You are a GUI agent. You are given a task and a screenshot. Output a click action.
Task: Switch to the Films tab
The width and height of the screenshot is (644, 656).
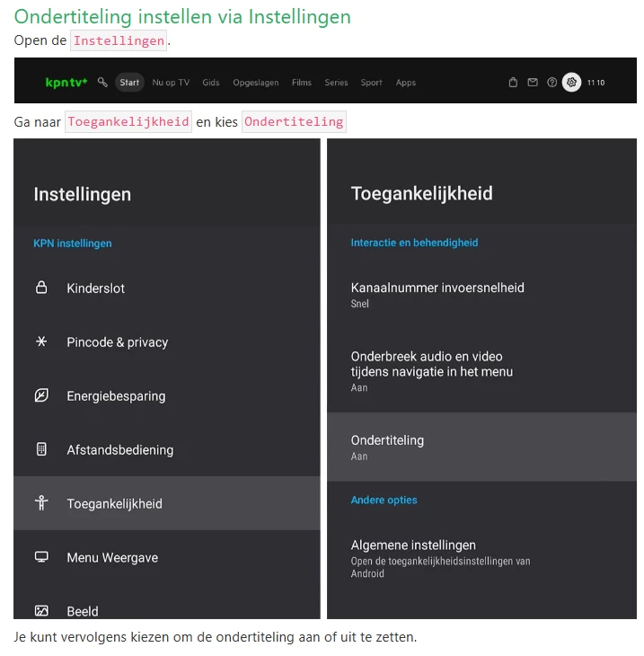[302, 83]
